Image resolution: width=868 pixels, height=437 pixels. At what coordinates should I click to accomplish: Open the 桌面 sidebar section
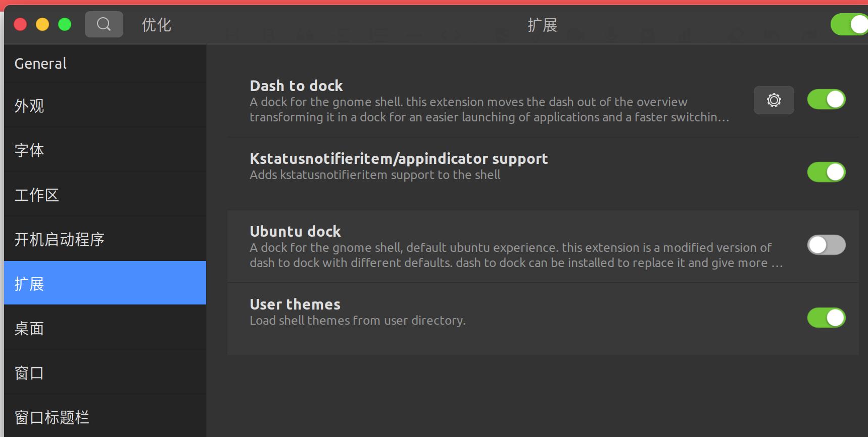tap(105, 328)
